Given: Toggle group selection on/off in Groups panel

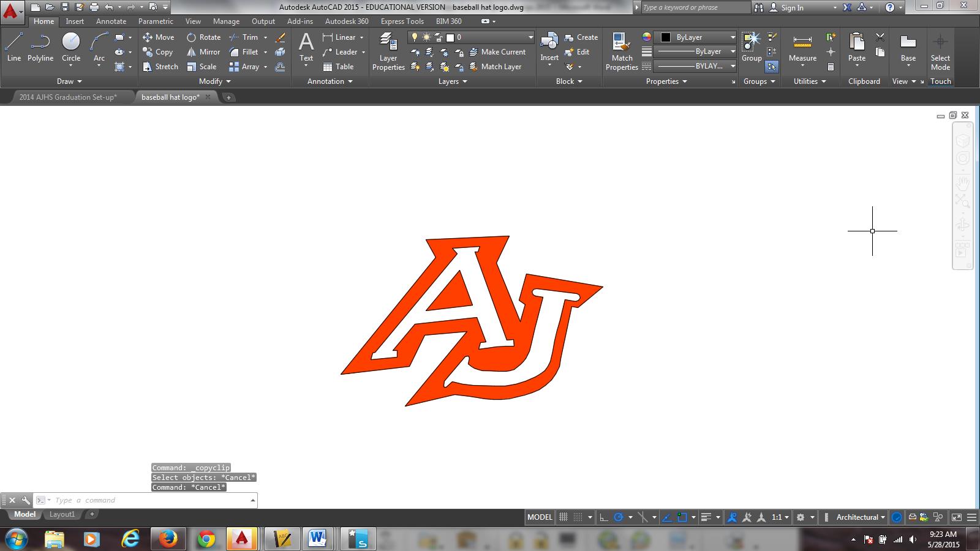Looking at the screenshot, I should [772, 67].
